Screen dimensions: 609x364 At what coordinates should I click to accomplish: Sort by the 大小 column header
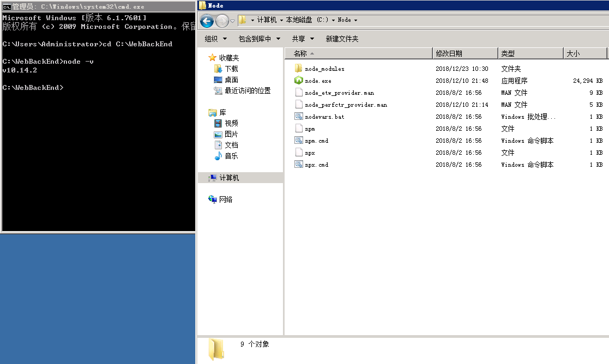coord(585,53)
